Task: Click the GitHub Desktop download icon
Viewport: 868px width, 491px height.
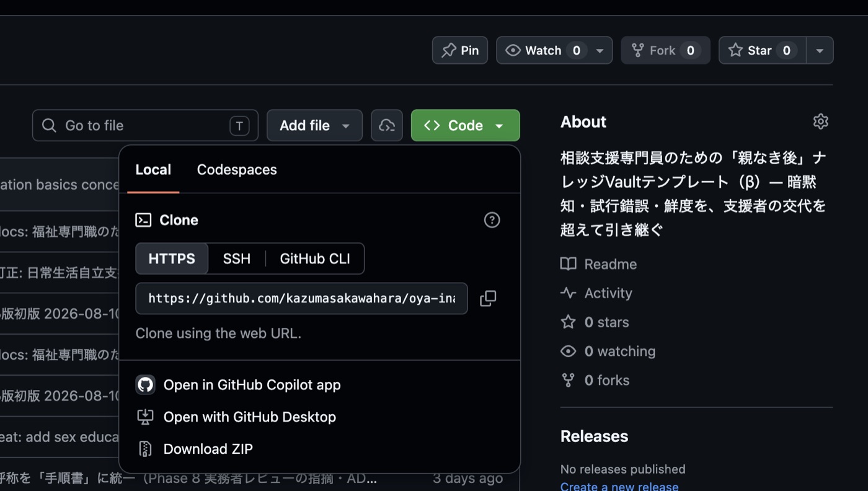Action: click(x=145, y=417)
